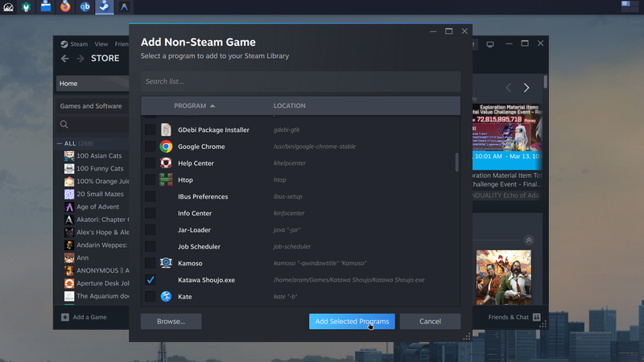Open the file manager taskbar icon
The image size is (644, 362).
46,6
